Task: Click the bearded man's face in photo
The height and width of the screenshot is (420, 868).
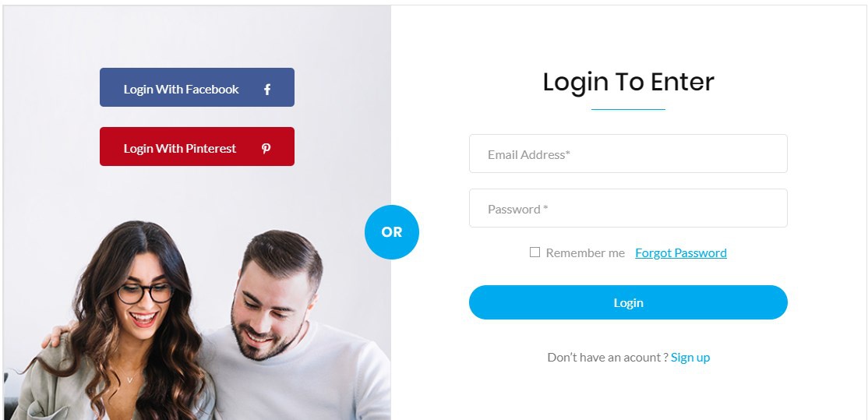Action: point(270,310)
